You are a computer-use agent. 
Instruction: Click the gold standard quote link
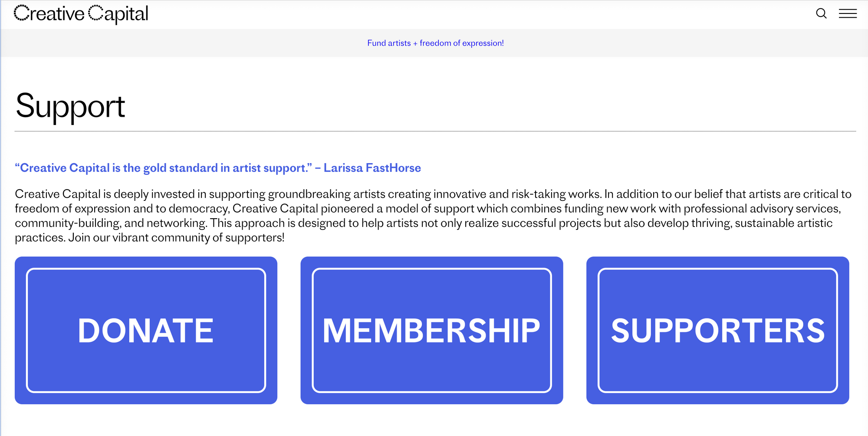point(218,168)
